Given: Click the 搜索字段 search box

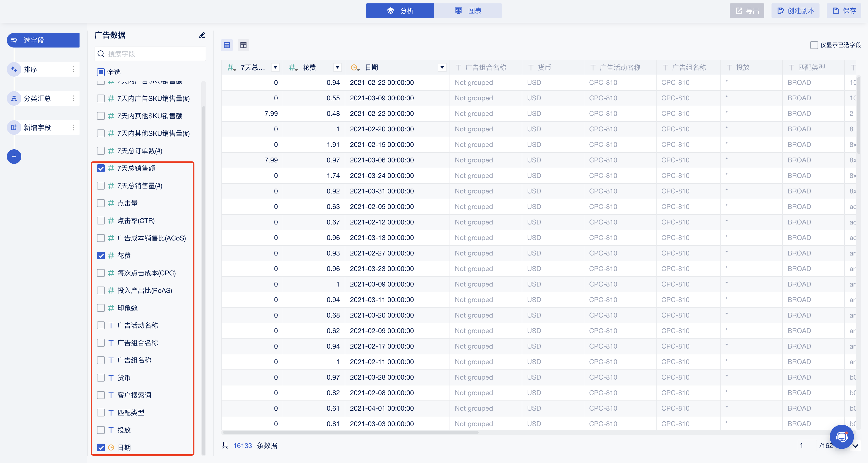Looking at the screenshot, I should (150, 54).
